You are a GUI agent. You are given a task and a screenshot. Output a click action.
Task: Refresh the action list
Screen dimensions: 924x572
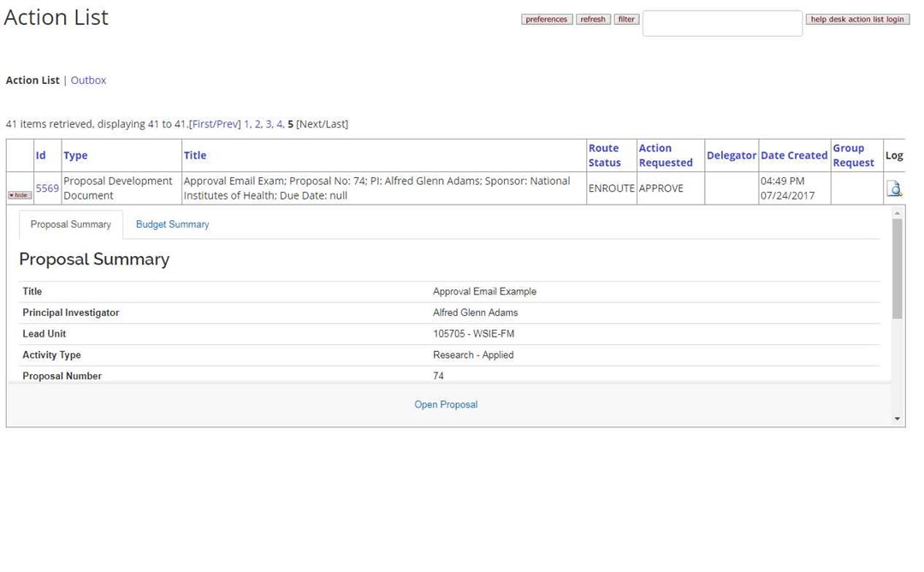click(592, 20)
